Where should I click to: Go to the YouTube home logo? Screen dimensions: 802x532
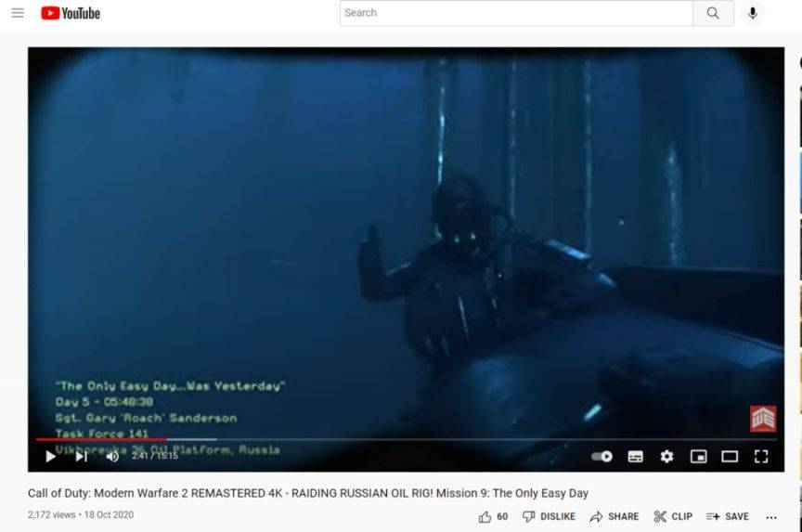(x=71, y=13)
